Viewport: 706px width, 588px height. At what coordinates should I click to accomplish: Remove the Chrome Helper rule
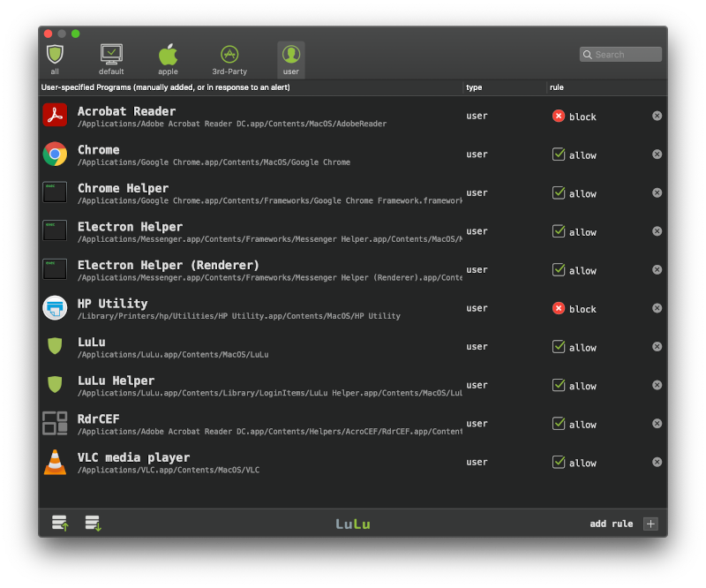pos(657,192)
